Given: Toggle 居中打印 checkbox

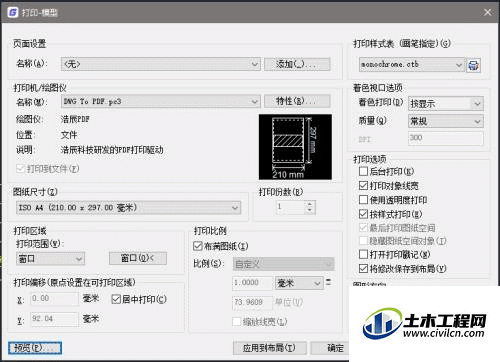Looking at the screenshot, I should (x=116, y=299).
